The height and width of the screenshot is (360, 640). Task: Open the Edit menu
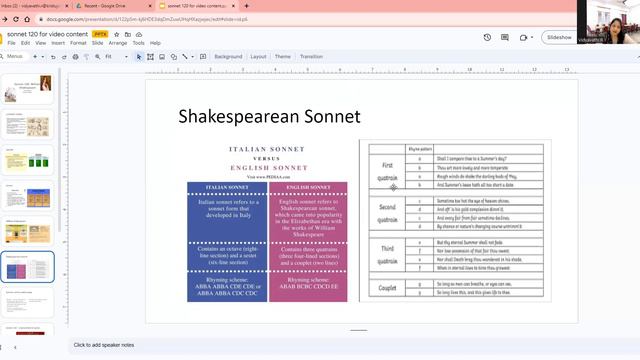point(25,43)
